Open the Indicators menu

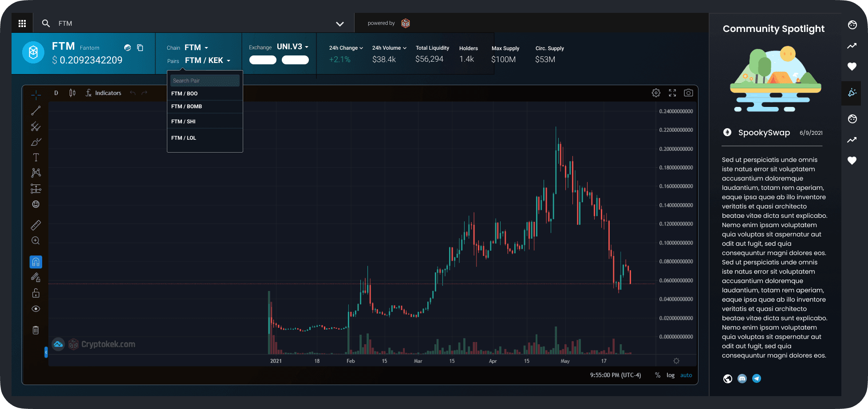tap(103, 93)
